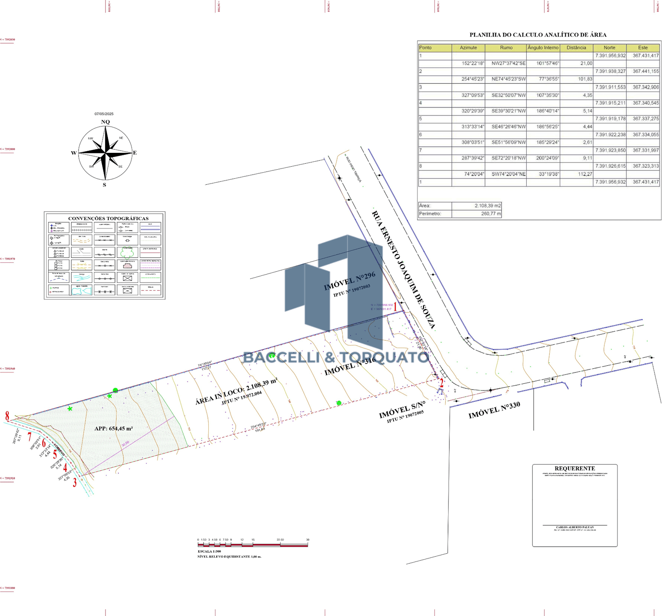Click the PLANILHA DO CALCULO ANALÍTICO title
The width and height of the screenshot is (672, 616).
[538, 35]
